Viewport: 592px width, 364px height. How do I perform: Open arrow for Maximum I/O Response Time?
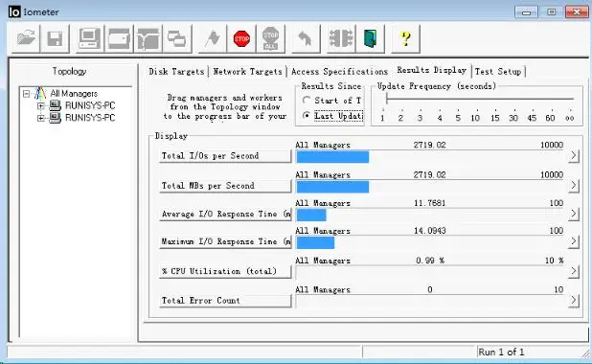(x=573, y=240)
